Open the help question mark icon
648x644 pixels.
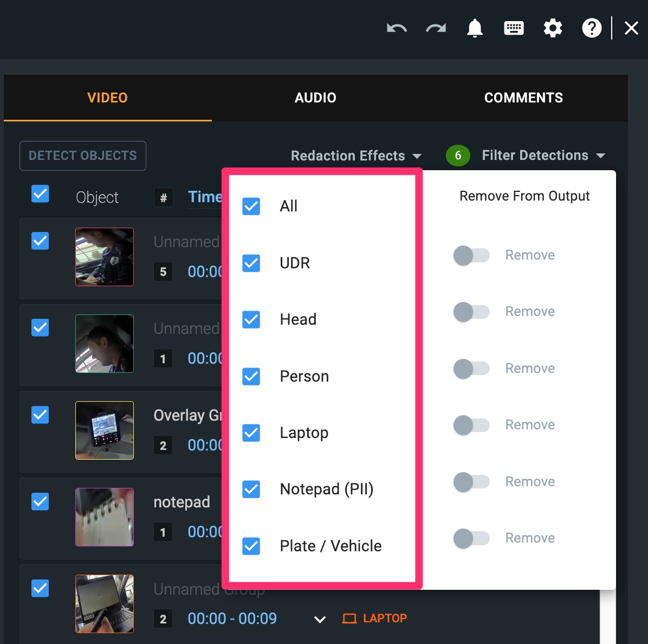(592, 28)
